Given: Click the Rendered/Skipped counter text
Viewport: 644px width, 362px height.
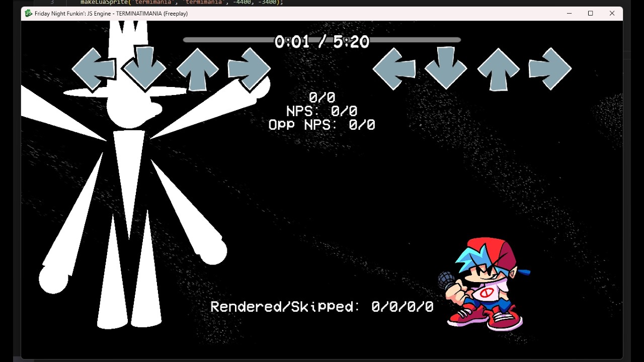Looking at the screenshot, I should click(322, 307).
